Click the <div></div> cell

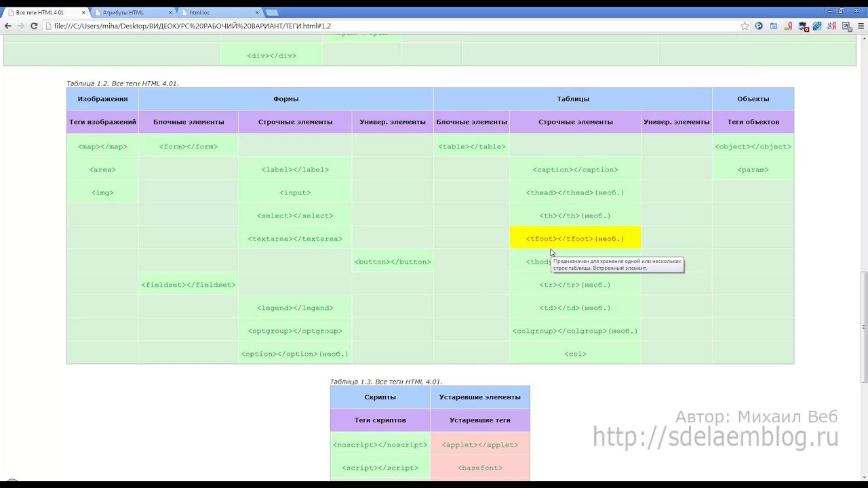click(271, 56)
